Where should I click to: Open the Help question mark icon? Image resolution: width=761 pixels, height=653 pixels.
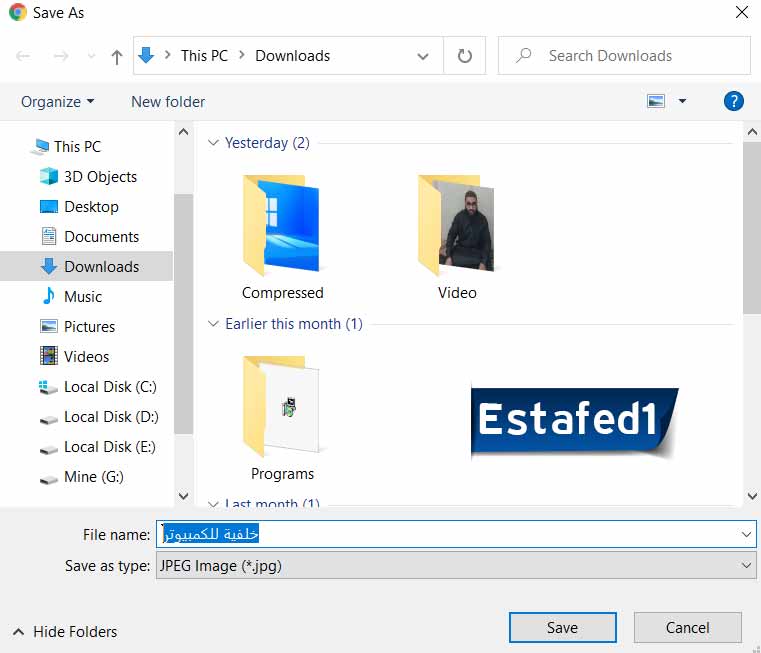click(733, 101)
